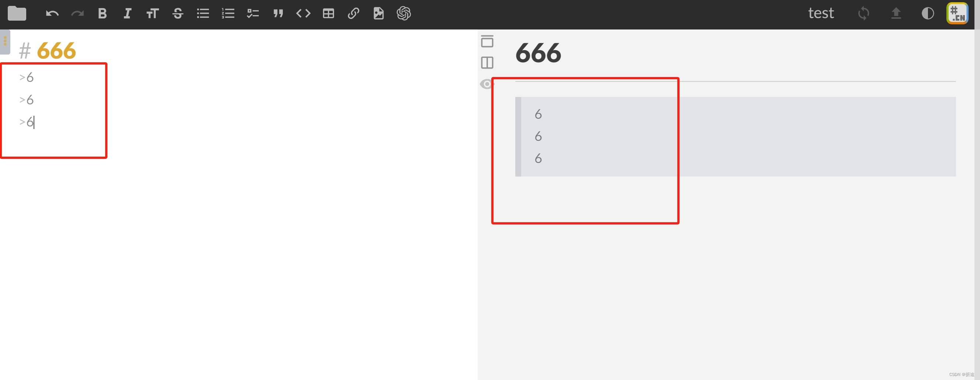Toggle the side-by-side split view
Screen dimensions: 980x380
[x=487, y=63]
